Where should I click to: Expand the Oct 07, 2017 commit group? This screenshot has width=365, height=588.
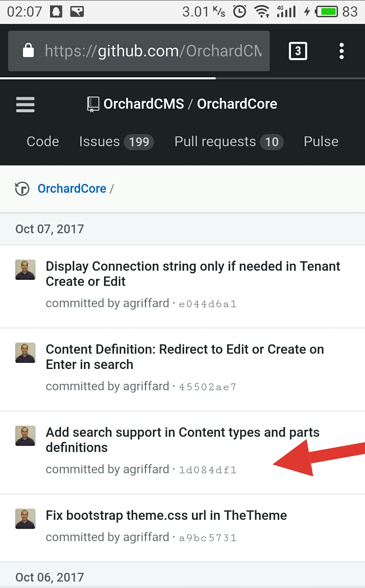49,229
